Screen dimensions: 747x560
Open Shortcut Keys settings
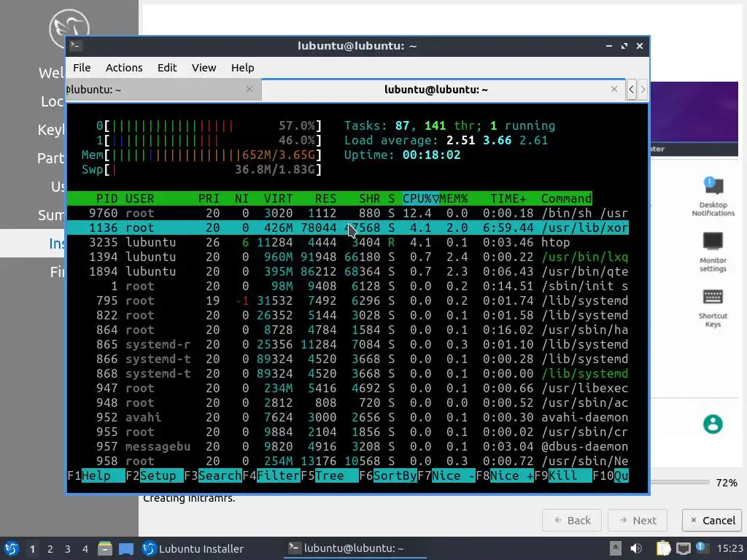(x=713, y=308)
